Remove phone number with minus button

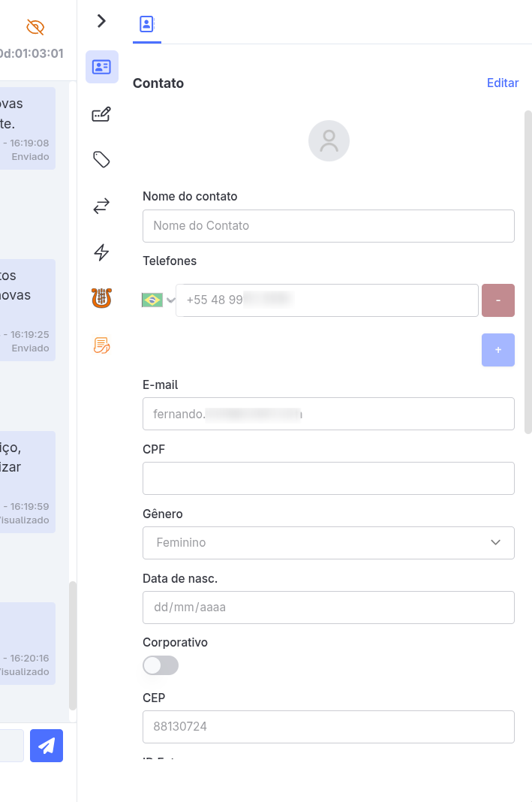498,300
